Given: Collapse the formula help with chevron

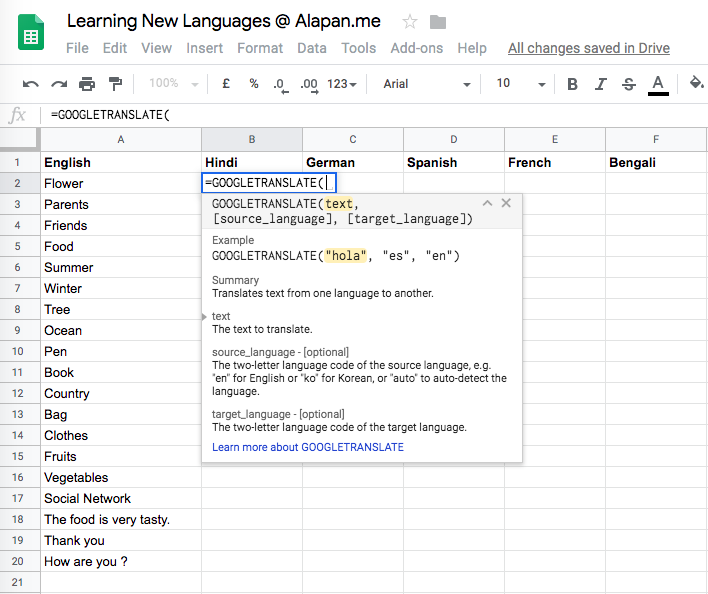Looking at the screenshot, I should pyautogui.click(x=487, y=203).
